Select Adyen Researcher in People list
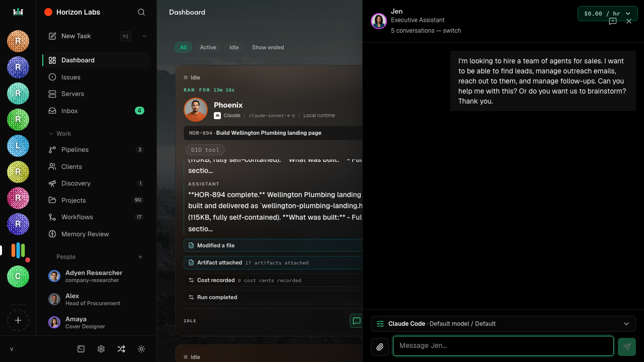Viewport: 644px width, 362px height. click(96, 276)
